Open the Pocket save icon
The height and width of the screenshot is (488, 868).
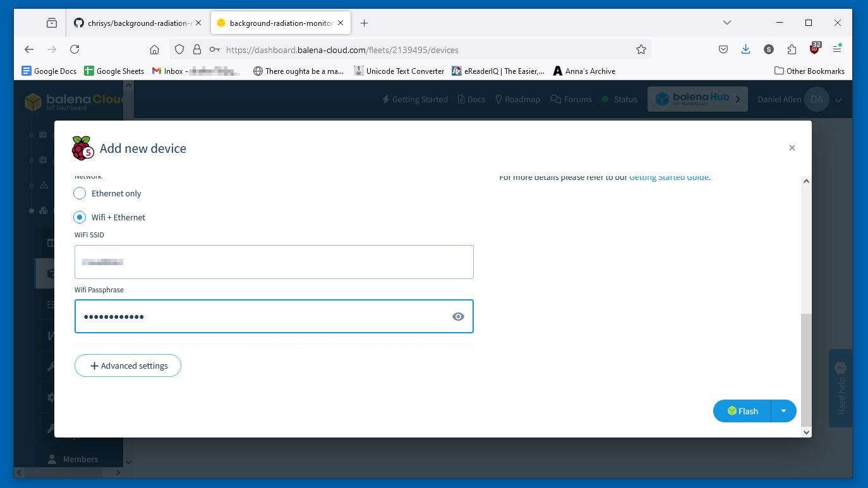point(723,49)
